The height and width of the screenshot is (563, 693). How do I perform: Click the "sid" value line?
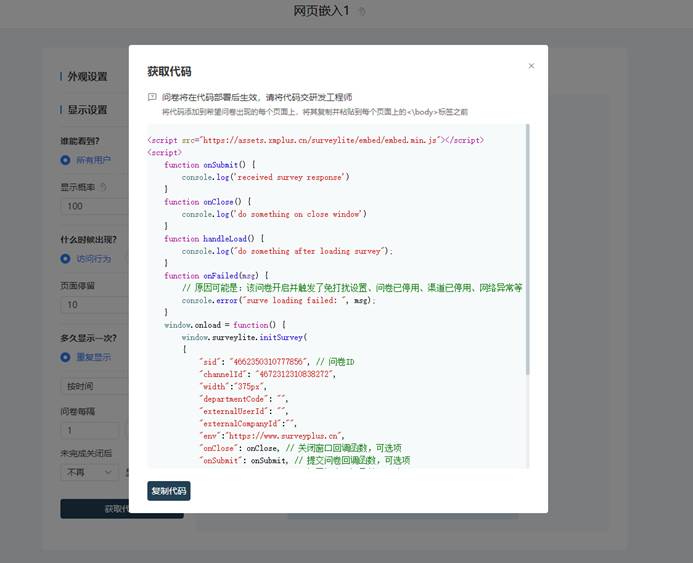coord(277,362)
